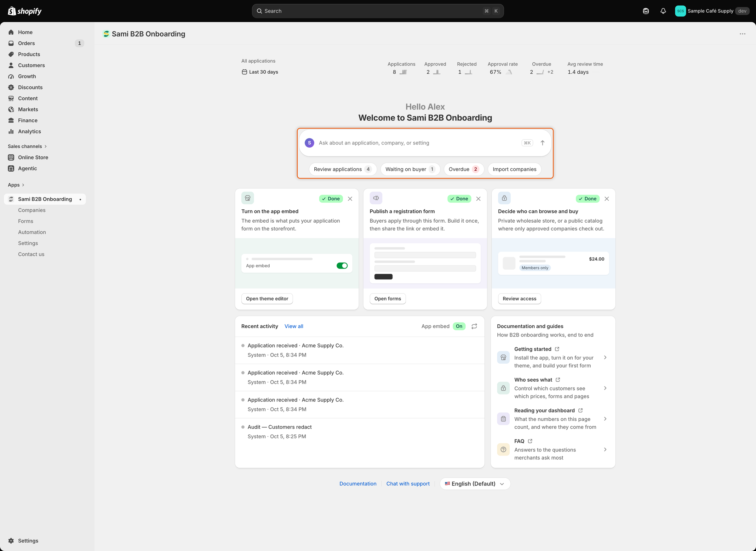Click the Discounts badge icon

pyautogui.click(x=11, y=88)
